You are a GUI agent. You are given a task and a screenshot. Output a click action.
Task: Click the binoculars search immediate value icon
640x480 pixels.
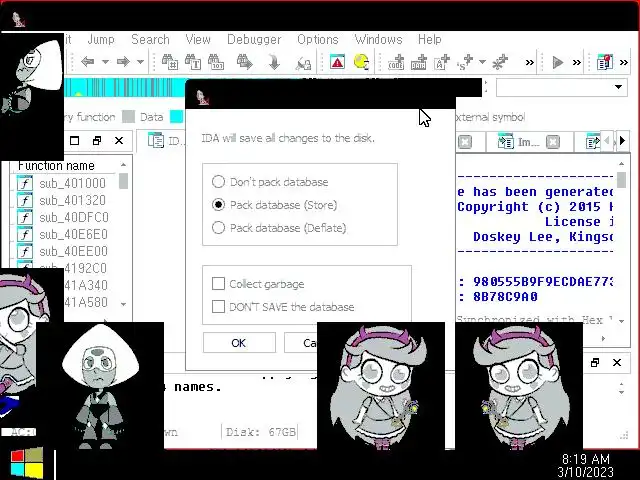click(x=170, y=62)
